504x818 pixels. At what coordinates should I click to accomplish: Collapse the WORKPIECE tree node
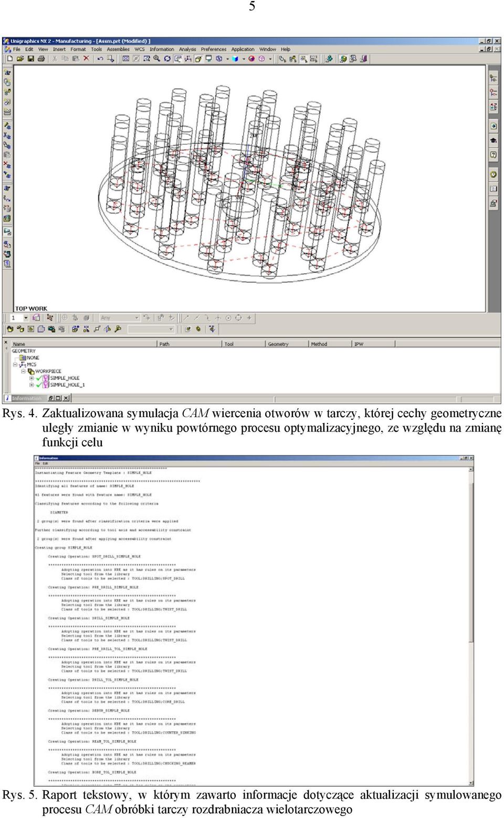(x=23, y=371)
